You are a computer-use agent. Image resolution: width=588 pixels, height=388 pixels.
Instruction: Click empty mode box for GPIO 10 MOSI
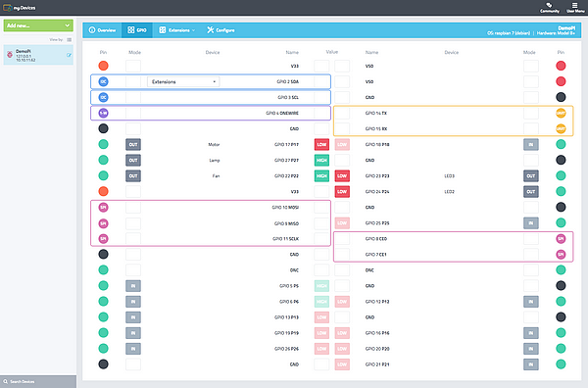133,208
